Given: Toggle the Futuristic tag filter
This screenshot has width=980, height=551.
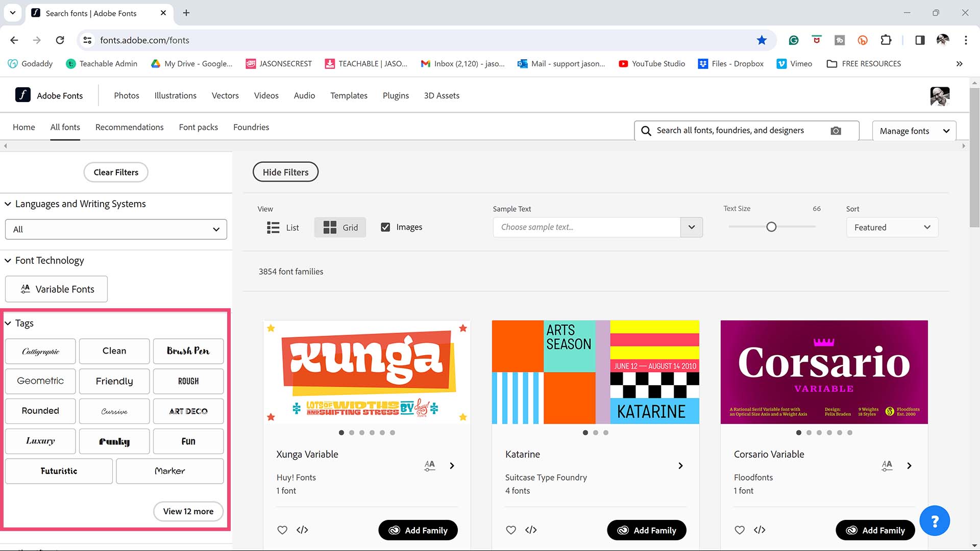Looking at the screenshot, I should [59, 471].
